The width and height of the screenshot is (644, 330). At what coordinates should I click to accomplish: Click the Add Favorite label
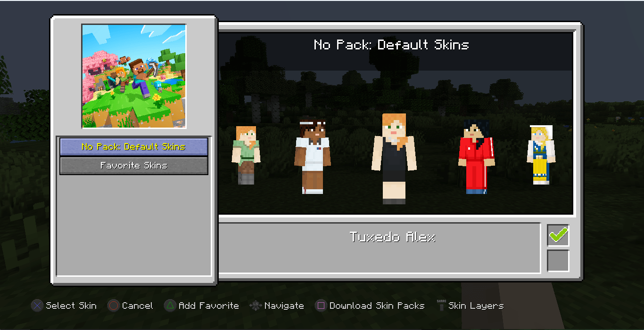tap(208, 306)
